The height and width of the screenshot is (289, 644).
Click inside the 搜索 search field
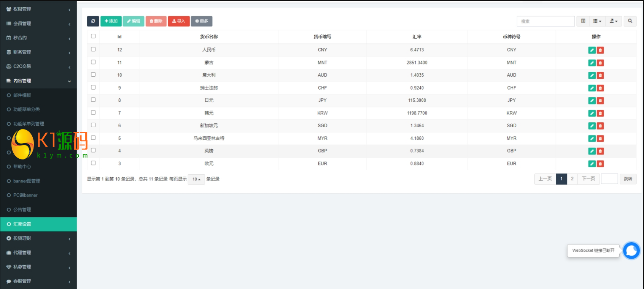point(545,21)
